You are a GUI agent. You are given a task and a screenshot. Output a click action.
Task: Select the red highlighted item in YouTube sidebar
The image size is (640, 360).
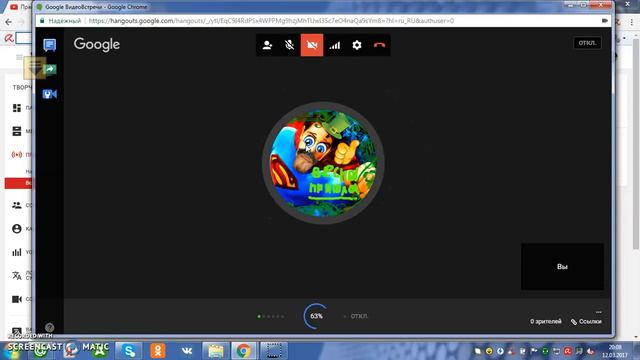[18, 183]
